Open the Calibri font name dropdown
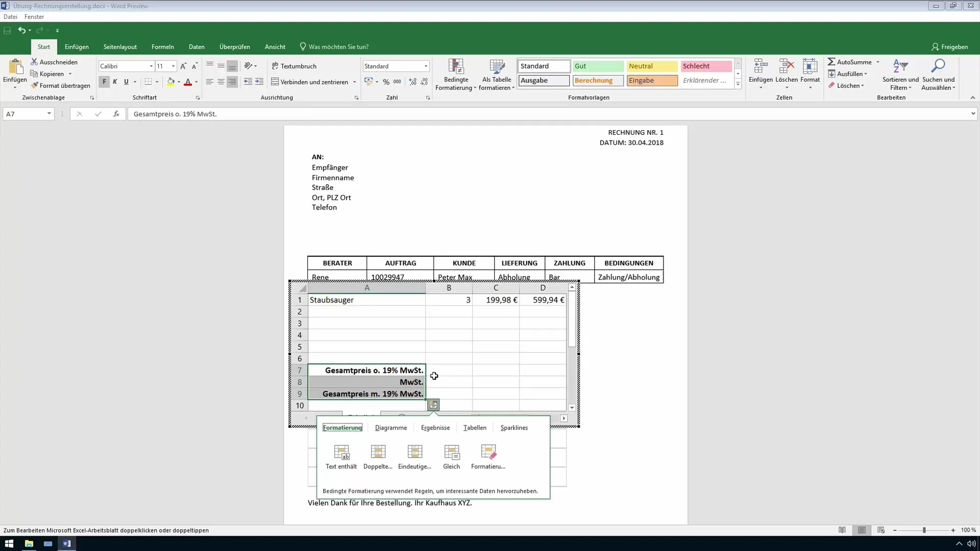Viewport: 980px width, 551px height. 151,66
